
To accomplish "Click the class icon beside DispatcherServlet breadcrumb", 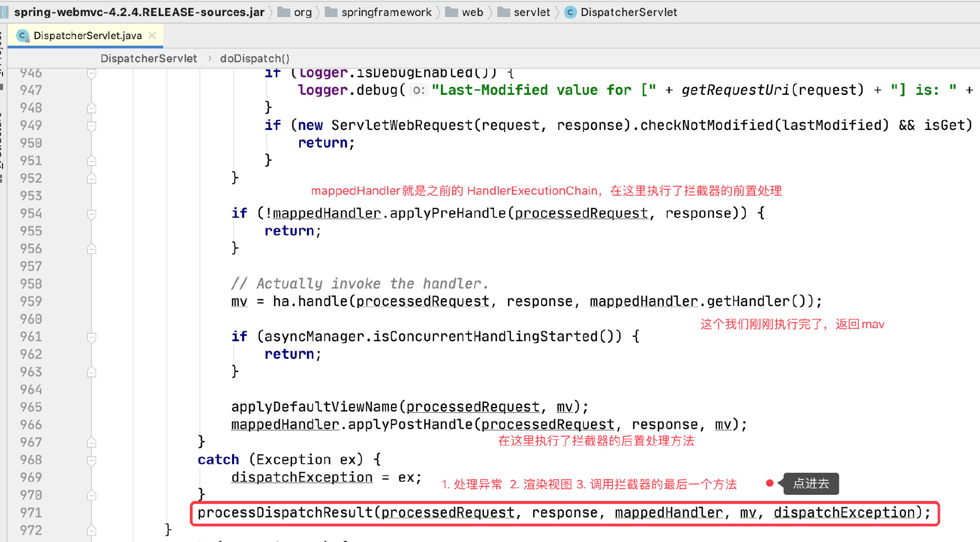I will [x=570, y=12].
